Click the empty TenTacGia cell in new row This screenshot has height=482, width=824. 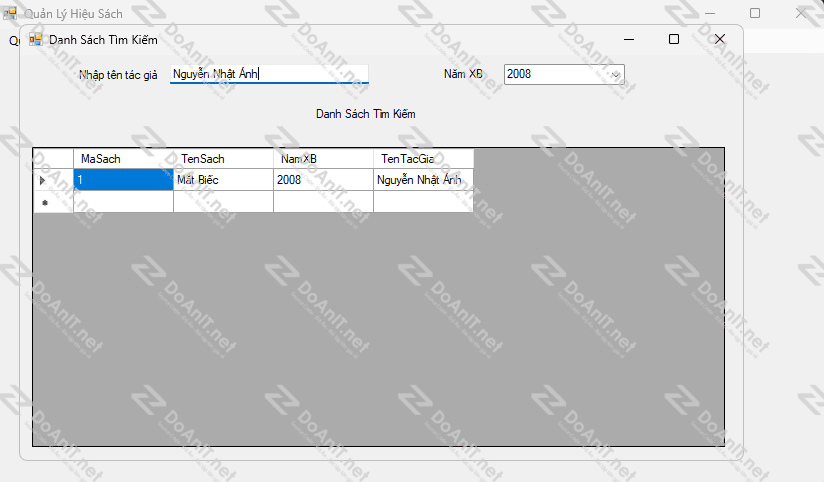(x=423, y=202)
